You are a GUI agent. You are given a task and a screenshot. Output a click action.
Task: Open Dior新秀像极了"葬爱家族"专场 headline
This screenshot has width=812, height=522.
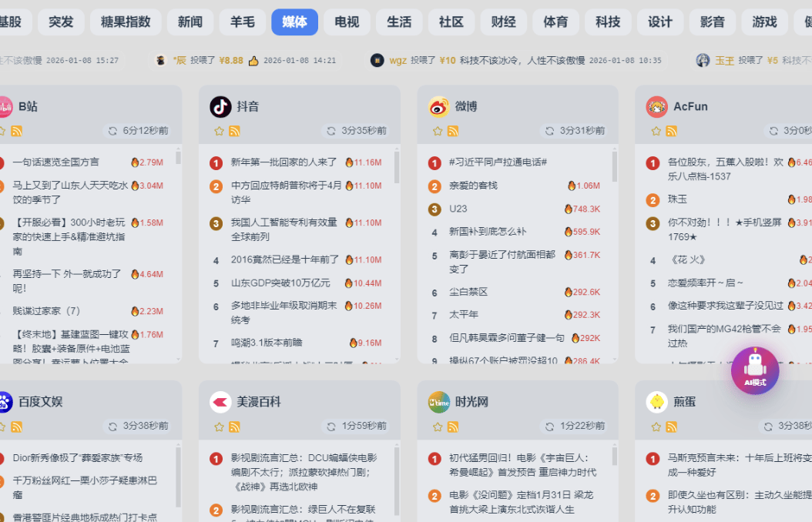click(x=77, y=458)
